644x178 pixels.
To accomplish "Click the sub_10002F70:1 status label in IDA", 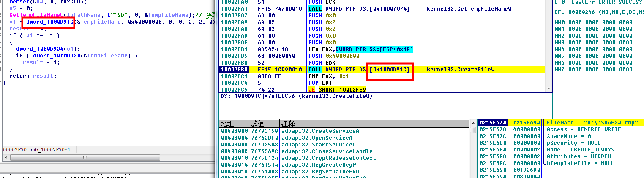I will pos(50,150).
